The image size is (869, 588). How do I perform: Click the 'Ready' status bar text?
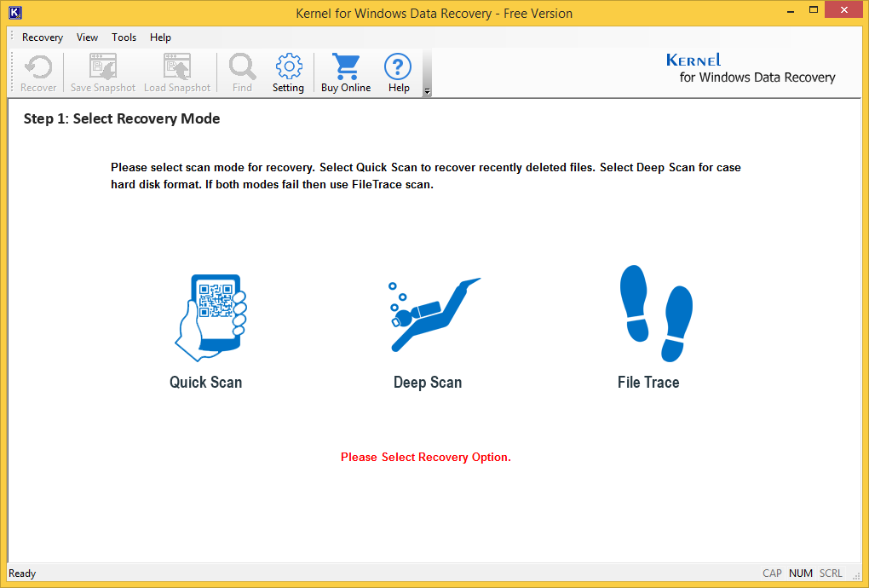[22, 574]
